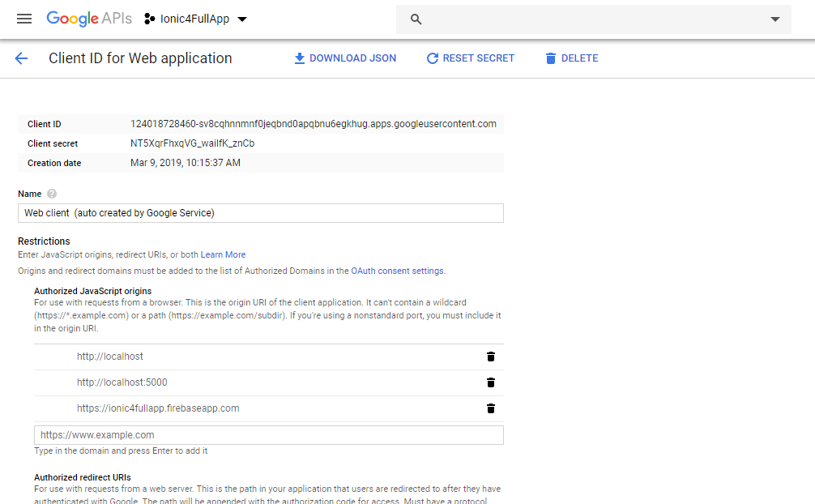This screenshot has height=504, width=815.
Task: Select the Client ID value text
Action: 314,124
